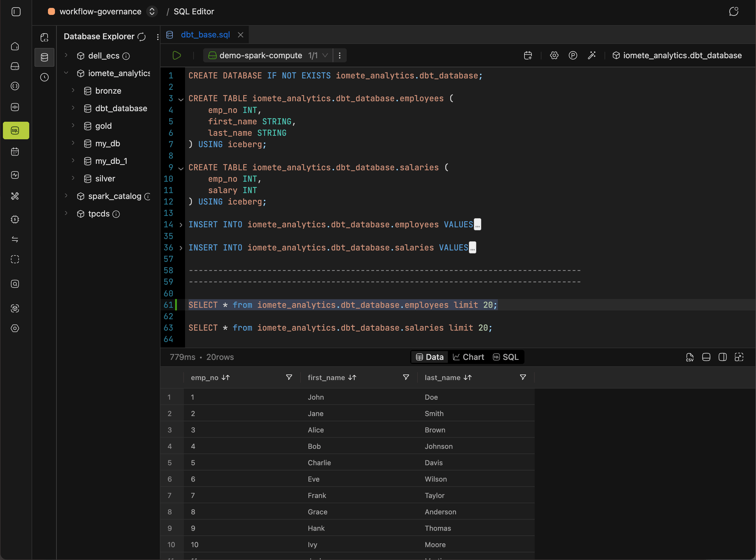The width and height of the screenshot is (756, 560).
Task: Open workflow-governance project switcher
Action: point(152,11)
